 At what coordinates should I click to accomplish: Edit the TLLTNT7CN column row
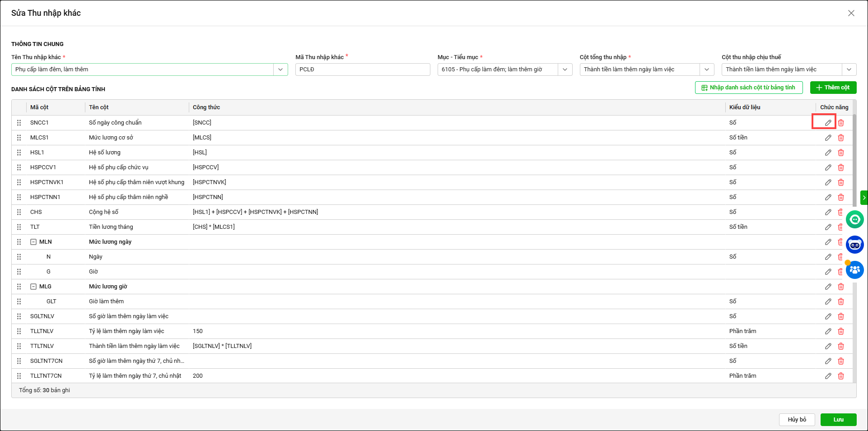[828, 376]
